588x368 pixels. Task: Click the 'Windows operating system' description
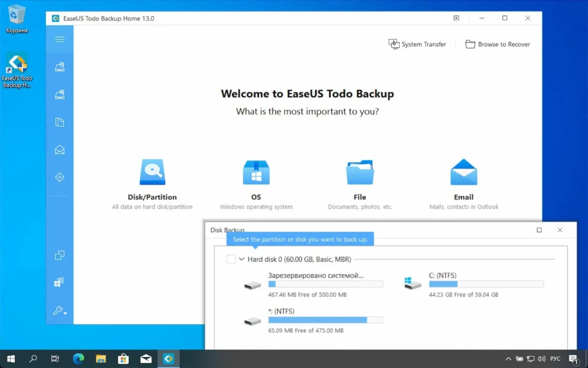256,207
